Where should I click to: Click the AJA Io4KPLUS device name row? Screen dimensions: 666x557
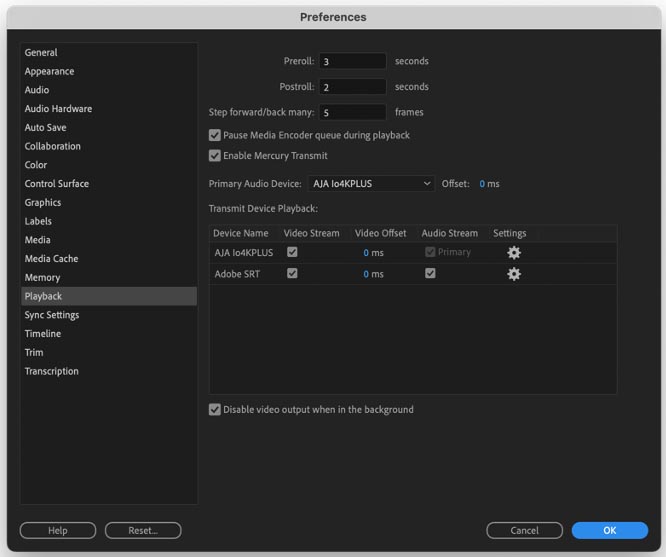[x=244, y=253]
